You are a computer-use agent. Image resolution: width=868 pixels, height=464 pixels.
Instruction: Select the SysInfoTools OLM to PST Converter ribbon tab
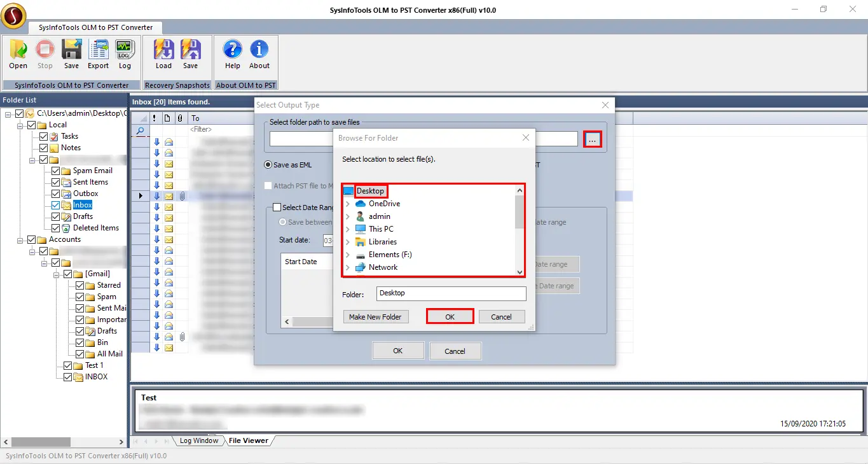(x=95, y=27)
